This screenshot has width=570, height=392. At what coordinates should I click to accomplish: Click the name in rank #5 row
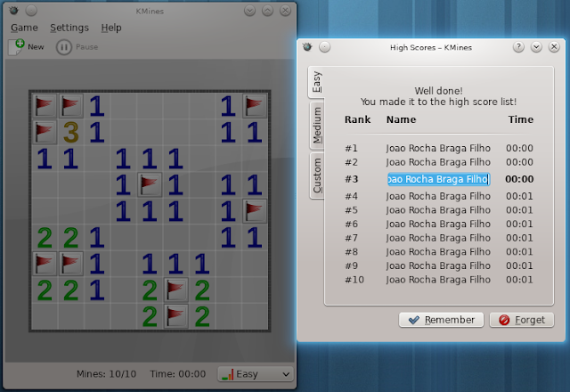(x=438, y=210)
